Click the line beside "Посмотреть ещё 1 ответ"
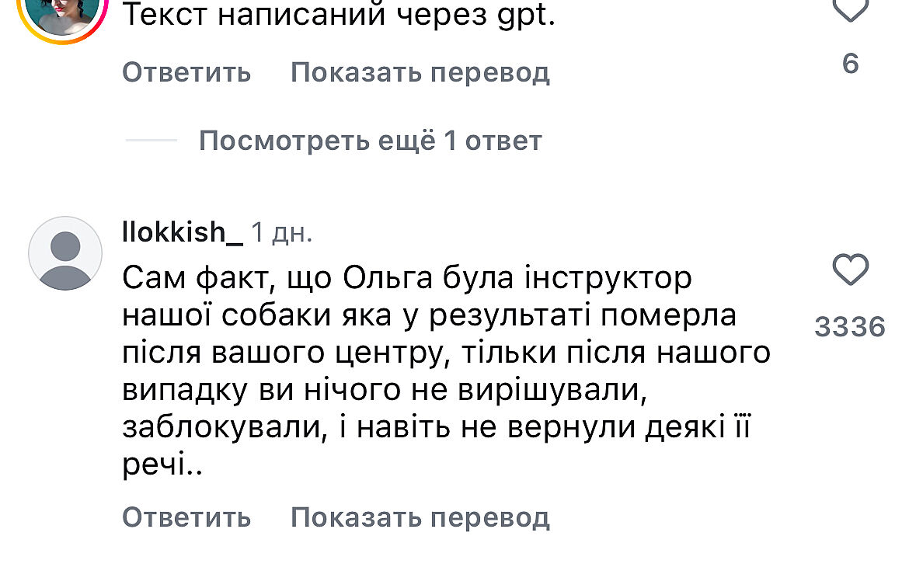Image resolution: width=916 pixels, height=588 pixels. click(x=152, y=141)
